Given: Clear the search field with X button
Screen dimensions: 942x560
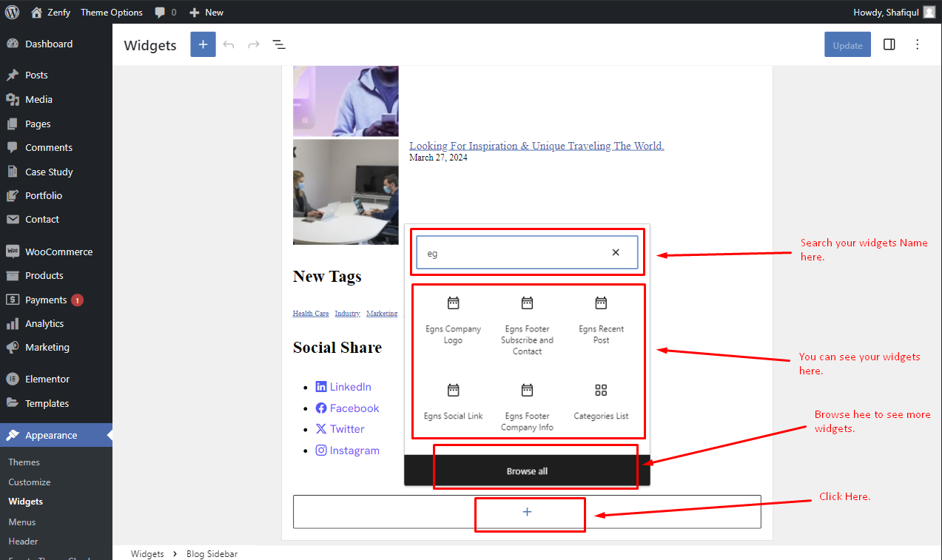Looking at the screenshot, I should (616, 252).
